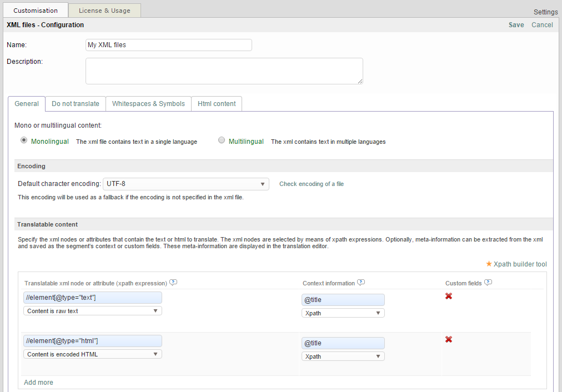Click the Name field containing My XML files

168,45
